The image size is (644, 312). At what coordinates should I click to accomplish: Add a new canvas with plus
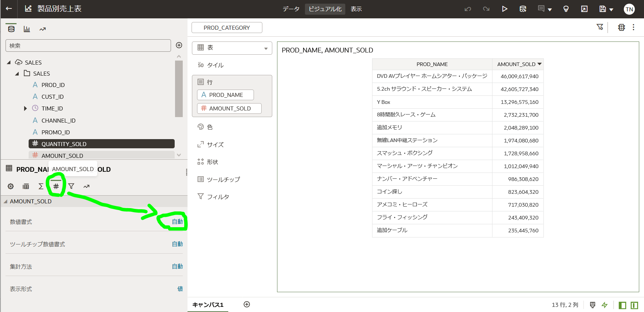pyautogui.click(x=247, y=304)
